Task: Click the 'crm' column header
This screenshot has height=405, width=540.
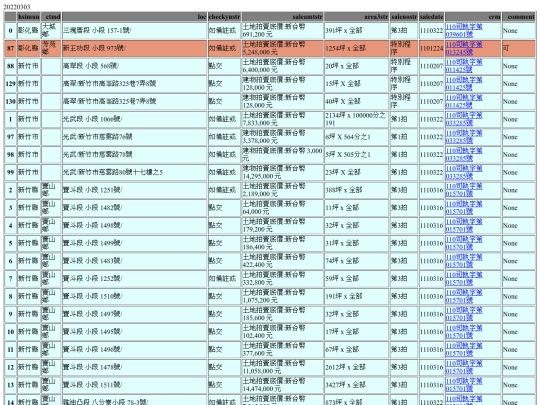Action: pyautogui.click(x=473, y=17)
